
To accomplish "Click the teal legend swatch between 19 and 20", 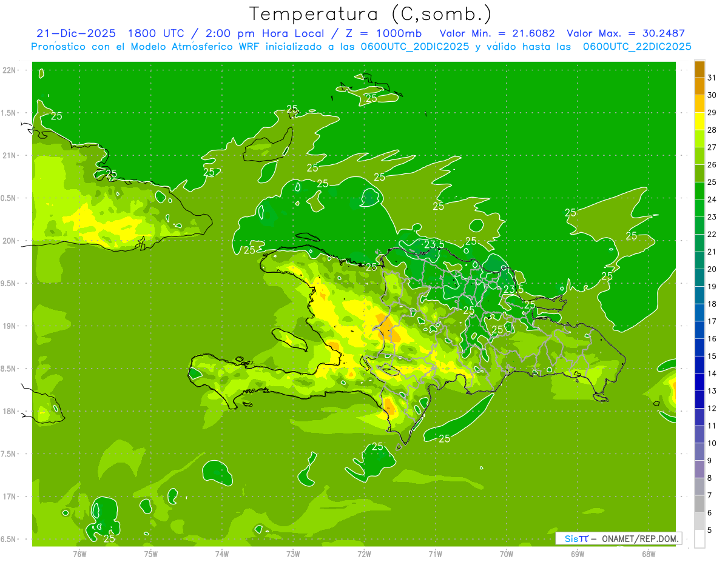I will coord(699,278).
